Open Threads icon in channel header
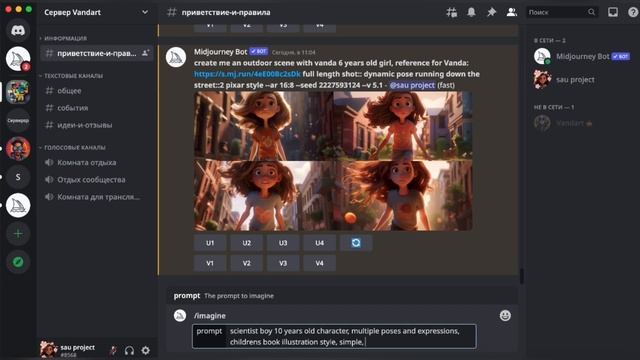The image size is (640, 360). point(452,12)
